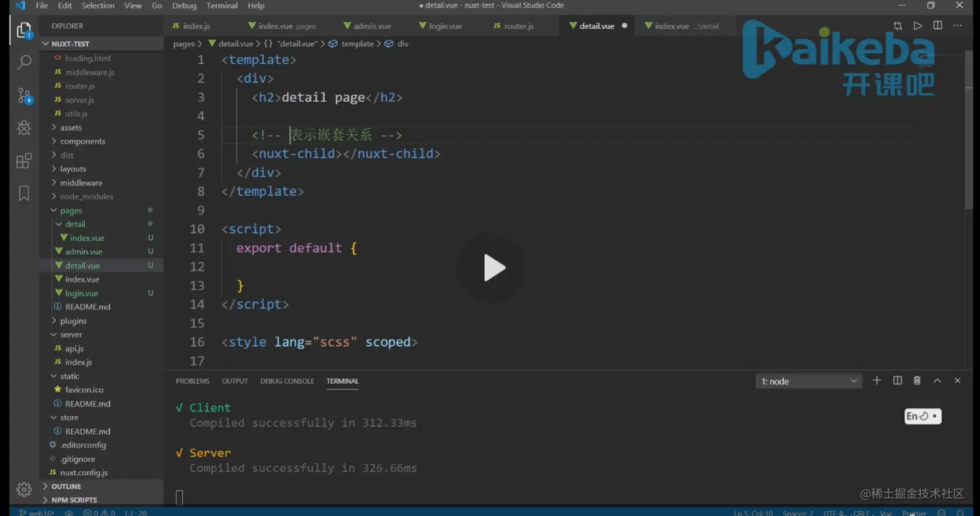The height and width of the screenshot is (516, 980).
Task: Open .gitignore in the explorer
Action: pyautogui.click(x=77, y=459)
